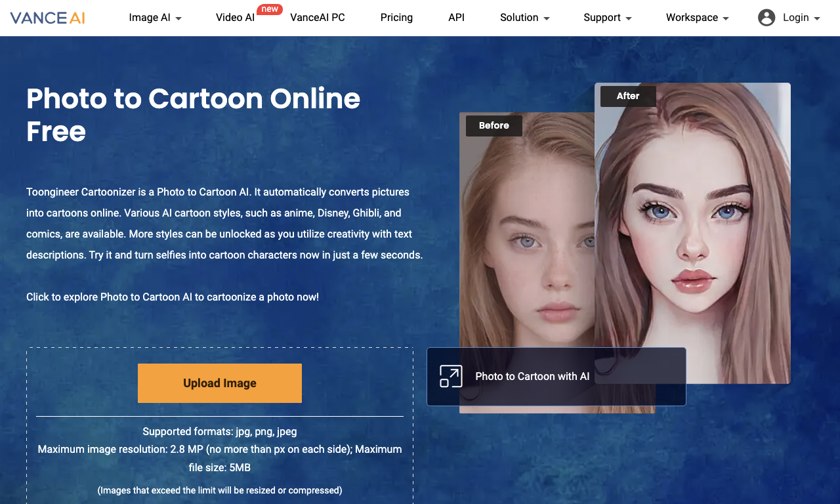This screenshot has width=840, height=504.
Task: Open the Pricing page
Action: tap(396, 18)
